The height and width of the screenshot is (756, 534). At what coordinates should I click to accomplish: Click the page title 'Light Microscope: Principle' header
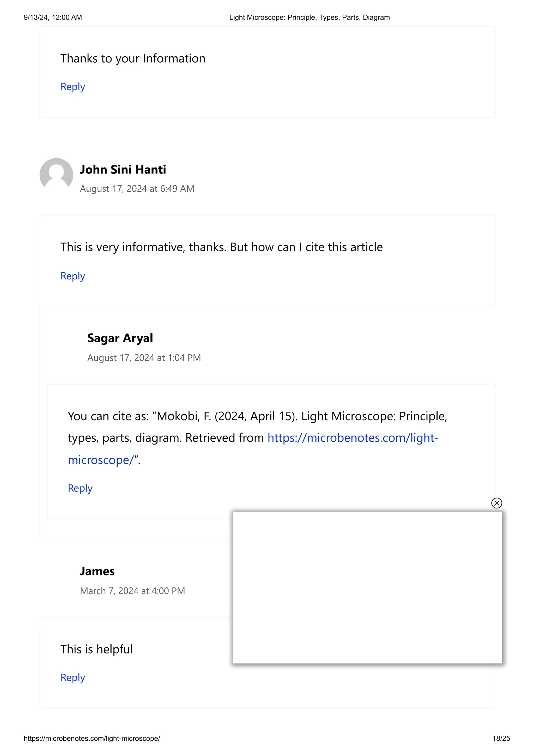point(309,17)
